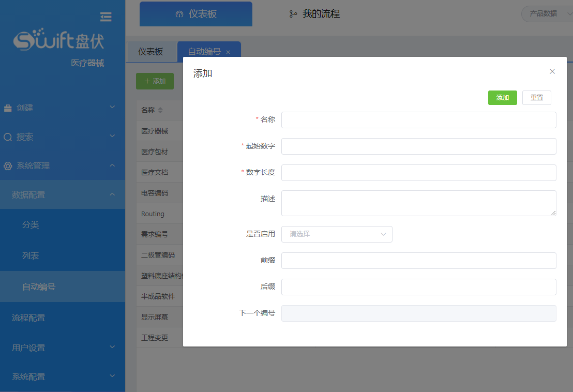Click the gear icon beside 系统管理
Image resolution: width=573 pixels, height=392 pixels.
click(8, 166)
